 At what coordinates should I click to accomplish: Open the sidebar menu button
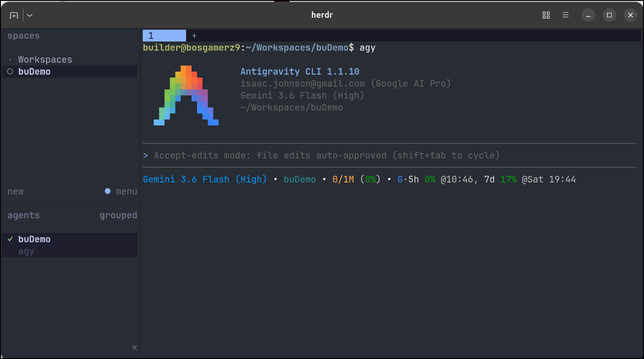pos(126,192)
